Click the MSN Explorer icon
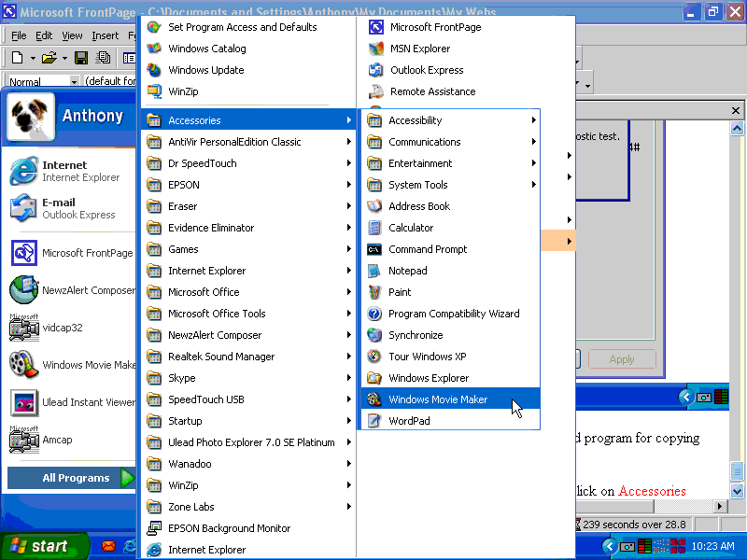This screenshot has height=560, width=747. (x=376, y=49)
